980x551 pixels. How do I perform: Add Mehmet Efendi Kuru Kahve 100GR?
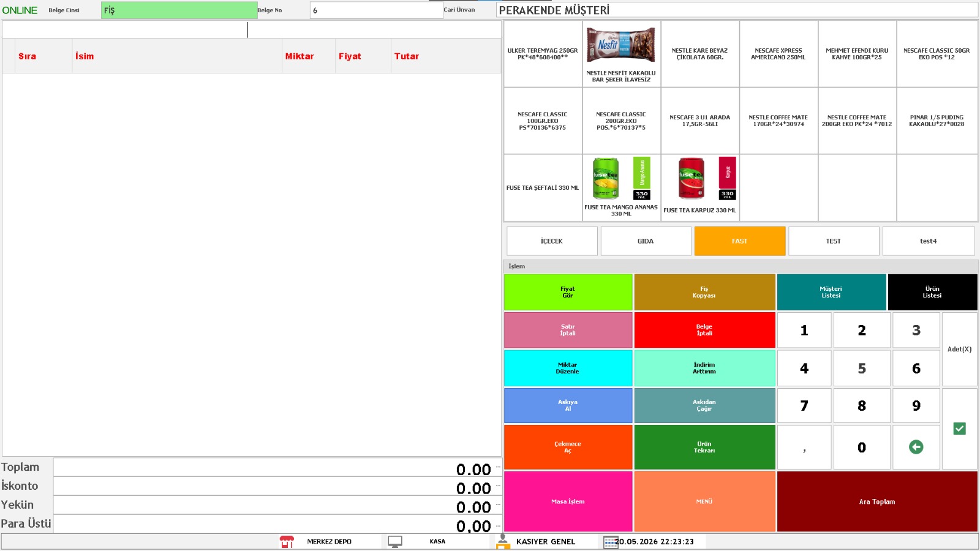pos(857,54)
